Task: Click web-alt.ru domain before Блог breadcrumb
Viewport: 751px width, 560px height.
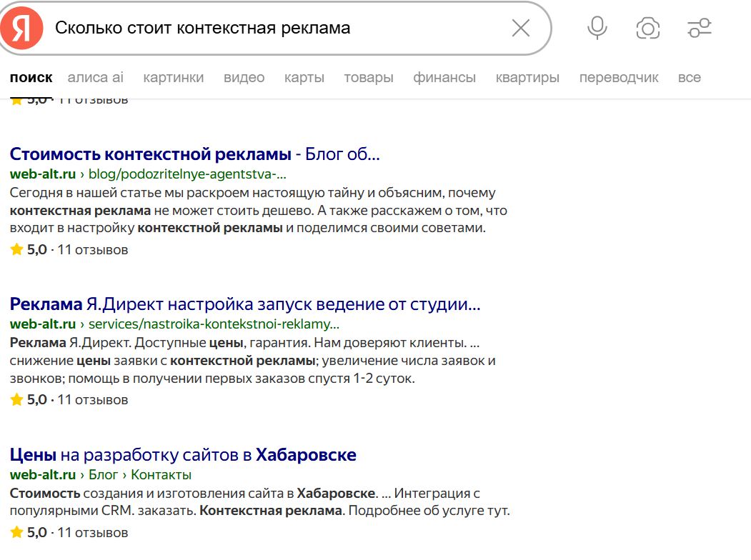Action: click(x=43, y=475)
